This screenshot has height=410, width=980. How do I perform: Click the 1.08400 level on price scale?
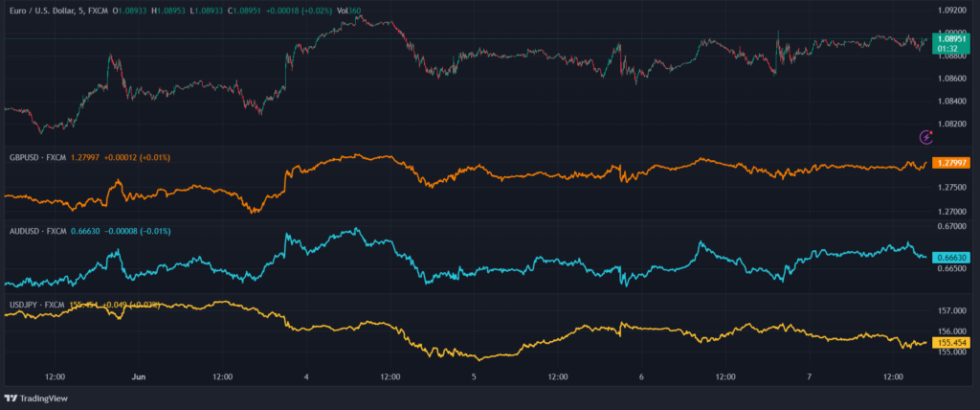click(x=954, y=102)
